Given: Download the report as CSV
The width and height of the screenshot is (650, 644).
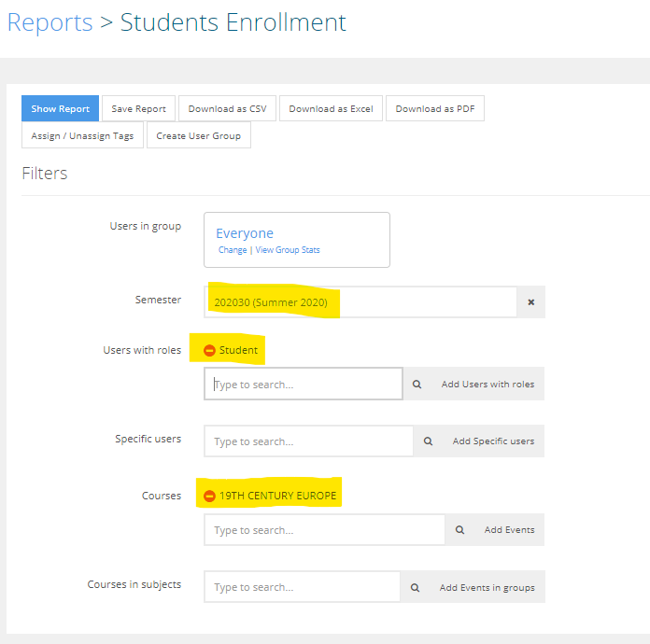Looking at the screenshot, I should click(x=227, y=109).
